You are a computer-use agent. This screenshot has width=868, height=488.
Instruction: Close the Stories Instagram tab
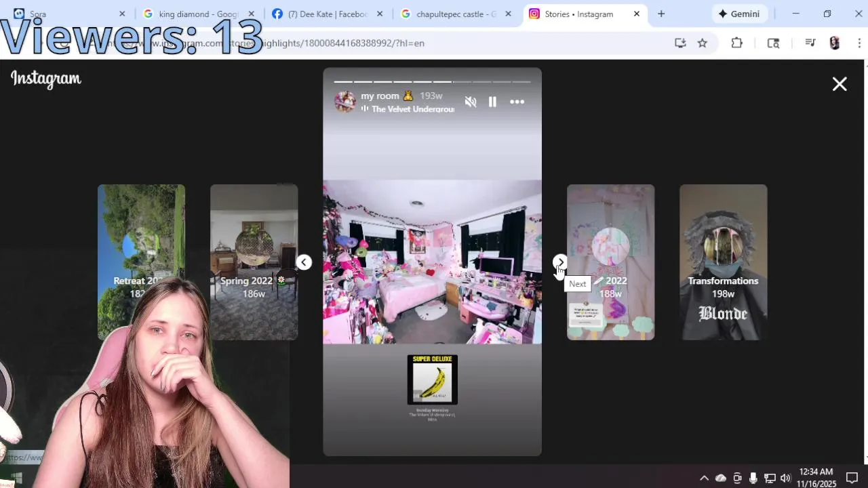tap(637, 14)
